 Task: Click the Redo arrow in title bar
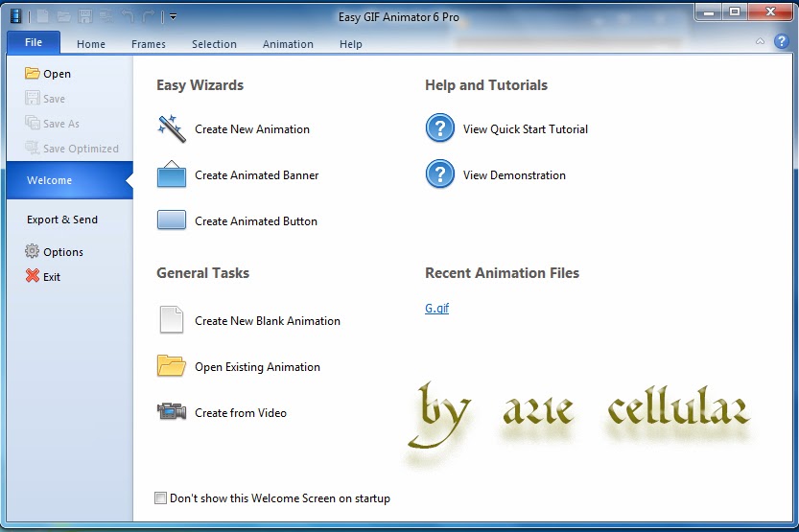[149, 17]
